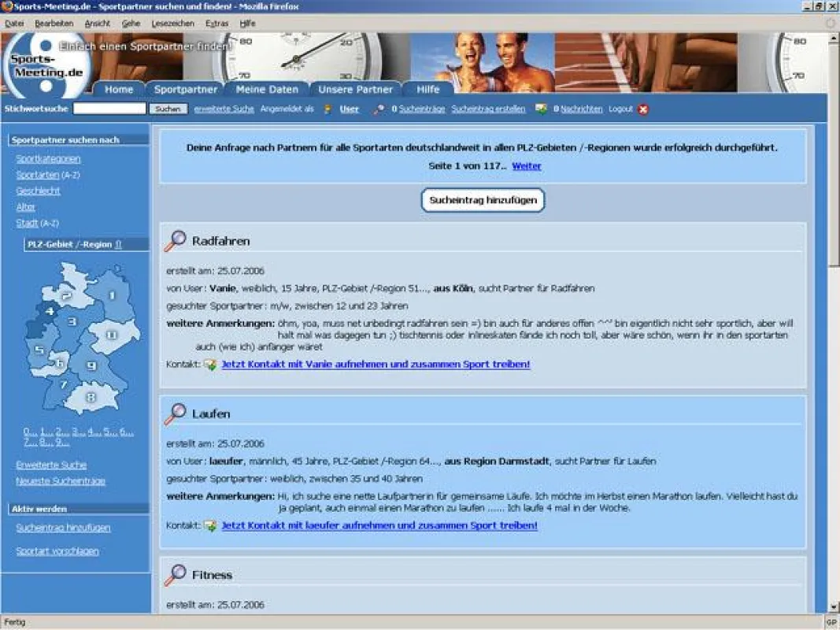The width and height of the screenshot is (840, 630).
Task: Open the Nachrichten link
Action: pyautogui.click(x=581, y=109)
